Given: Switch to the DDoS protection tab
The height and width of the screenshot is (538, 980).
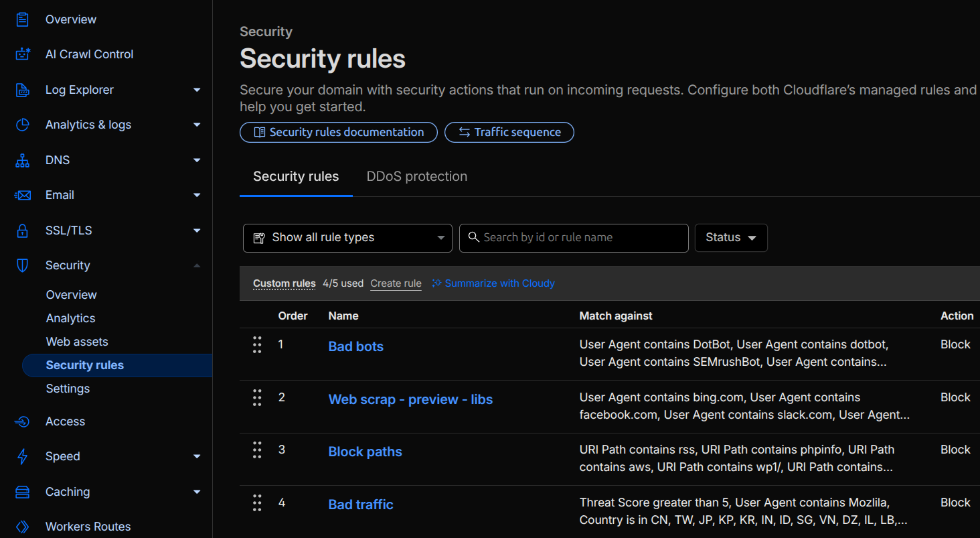Looking at the screenshot, I should 417,177.
